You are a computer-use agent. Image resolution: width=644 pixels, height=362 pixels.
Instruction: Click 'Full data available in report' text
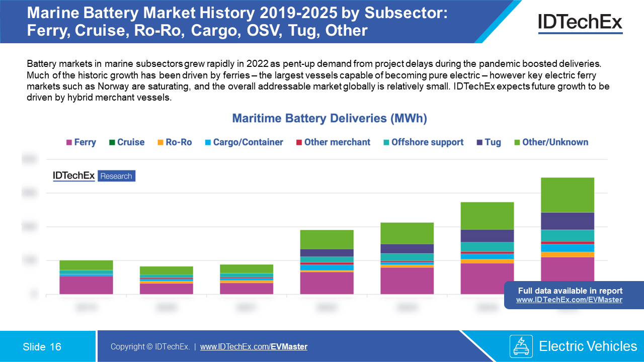click(570, 291)
